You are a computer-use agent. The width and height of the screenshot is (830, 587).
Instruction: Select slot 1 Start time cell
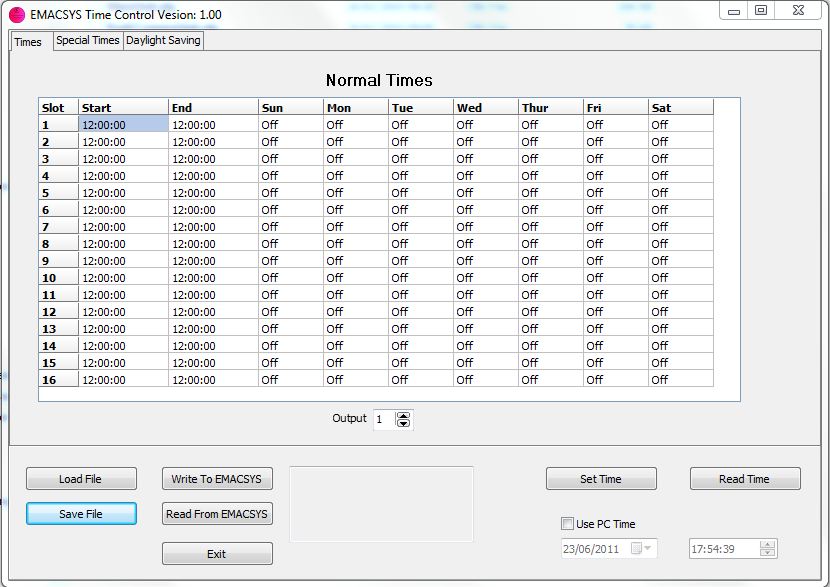(123, 125)
